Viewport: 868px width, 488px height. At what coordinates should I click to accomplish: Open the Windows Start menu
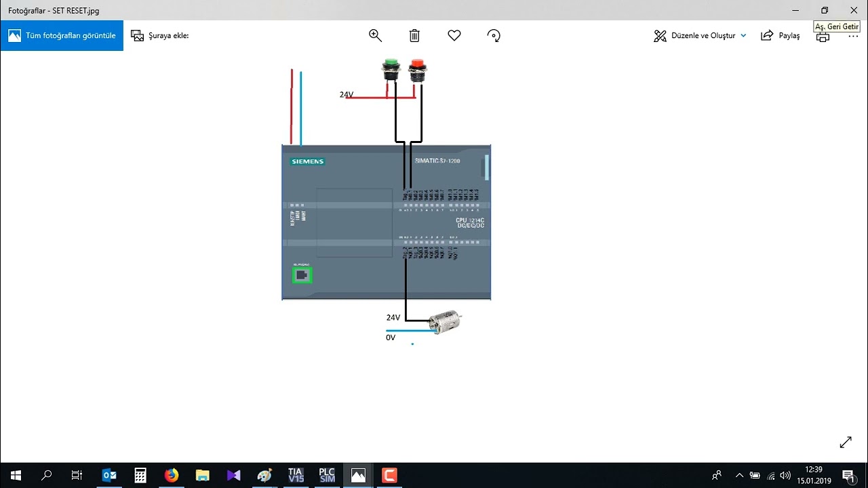(x=16, y=475)
